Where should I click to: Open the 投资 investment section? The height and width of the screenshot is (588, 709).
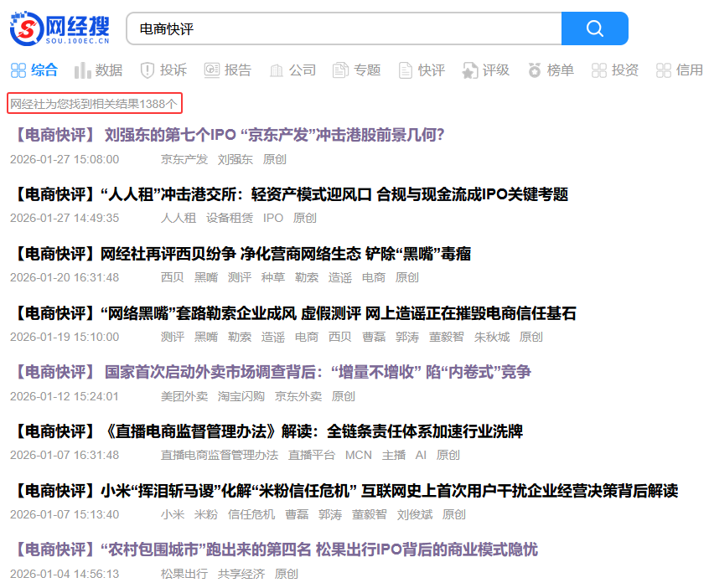614,70
